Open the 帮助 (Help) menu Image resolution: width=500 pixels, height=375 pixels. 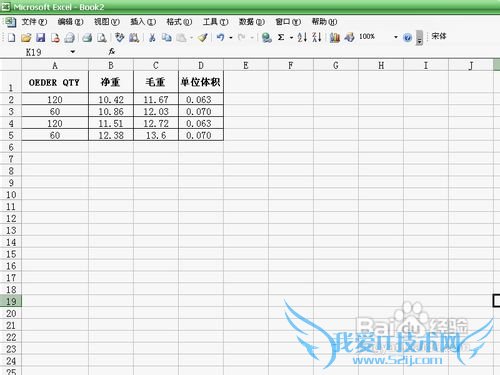(x=324, y=22)
